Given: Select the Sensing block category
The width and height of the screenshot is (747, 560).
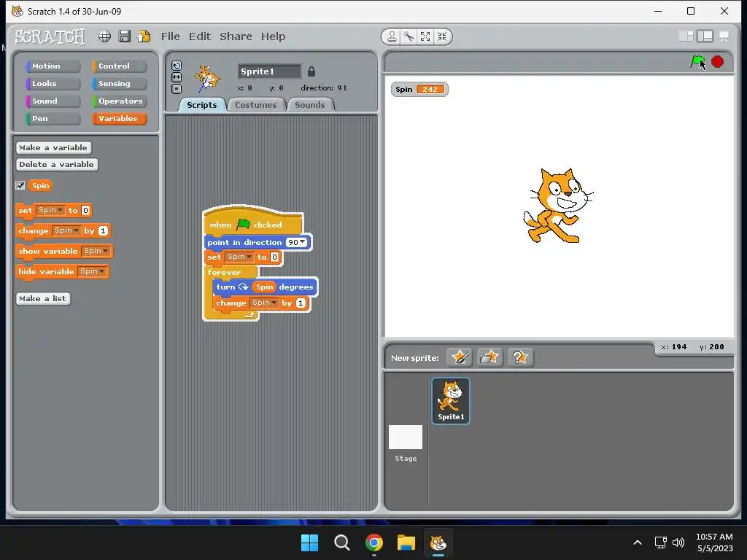Looking at the screenshot, I should (x=119, y=84).
